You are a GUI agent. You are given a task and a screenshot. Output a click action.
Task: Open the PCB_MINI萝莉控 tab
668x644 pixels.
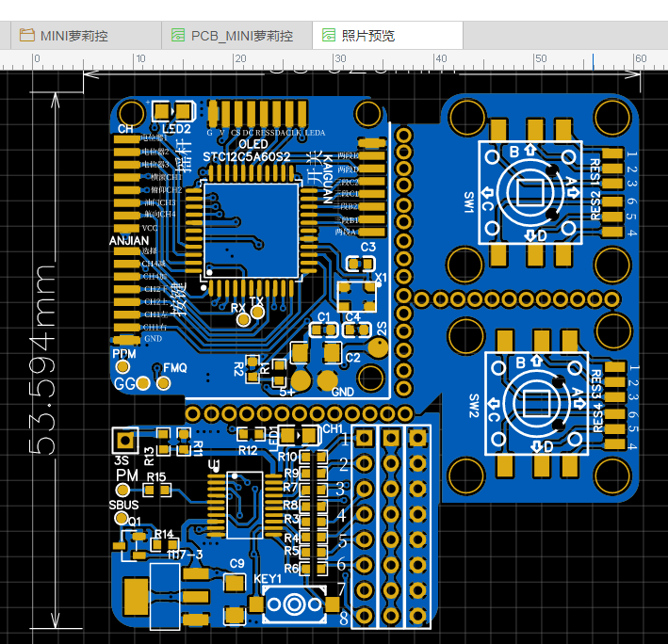coord(241,36)
